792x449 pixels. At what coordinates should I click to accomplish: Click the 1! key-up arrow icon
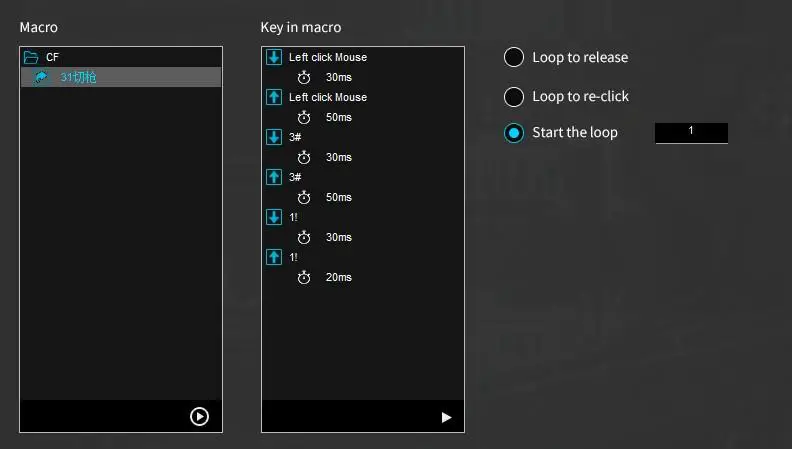tap(274, 257)
